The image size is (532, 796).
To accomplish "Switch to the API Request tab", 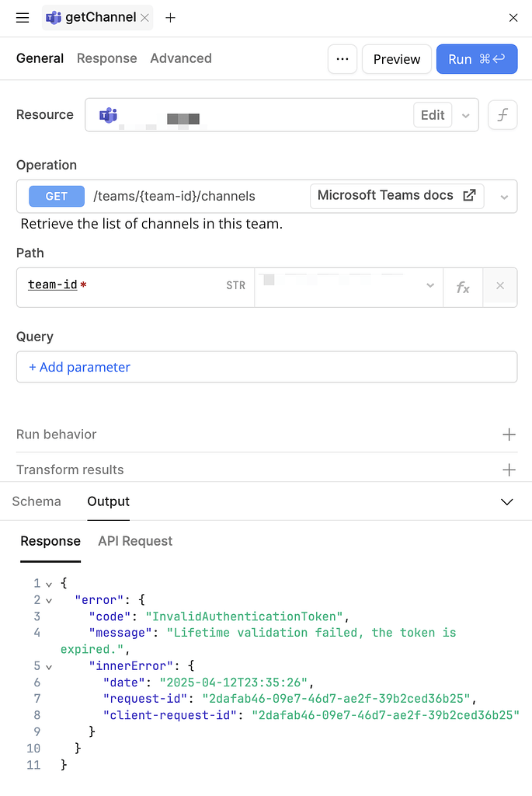I will tap(134, 541).
